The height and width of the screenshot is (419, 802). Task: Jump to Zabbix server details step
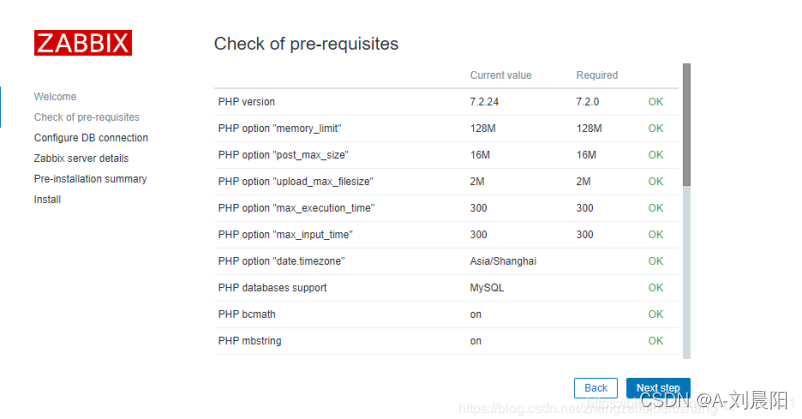81,158
